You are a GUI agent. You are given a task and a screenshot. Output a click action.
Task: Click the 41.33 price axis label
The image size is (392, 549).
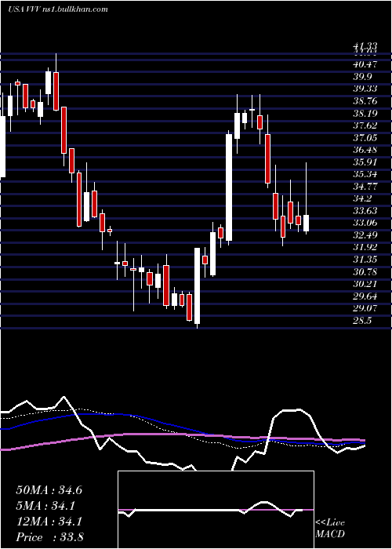[x=365, y=45]
